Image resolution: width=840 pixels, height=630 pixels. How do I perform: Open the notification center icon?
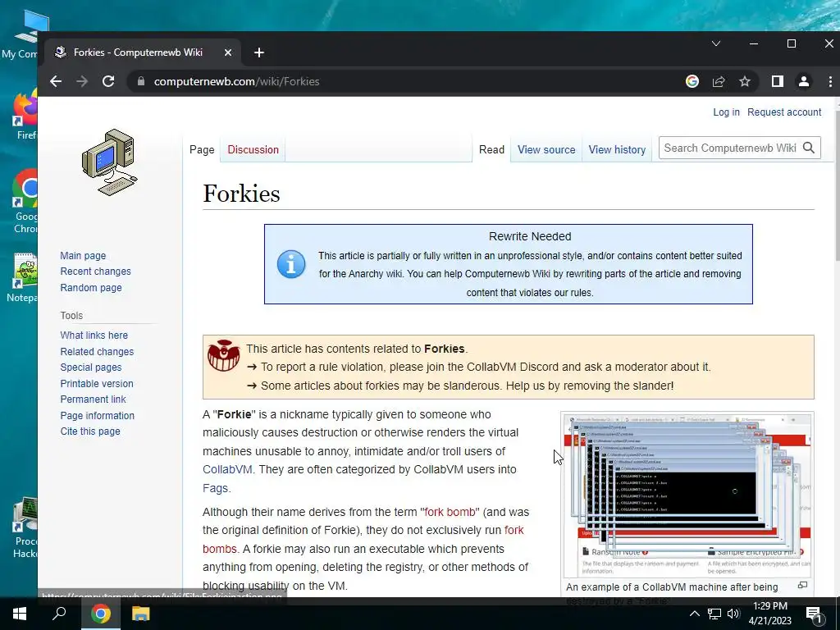point(814,615)
